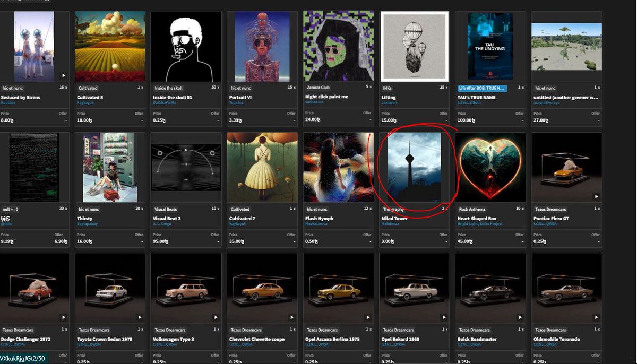This screenshot has height=364, width=637.
Task: Play the Seduced by Sirens video thumbnail
Action: pyautogui.click(x=64, y=75)
